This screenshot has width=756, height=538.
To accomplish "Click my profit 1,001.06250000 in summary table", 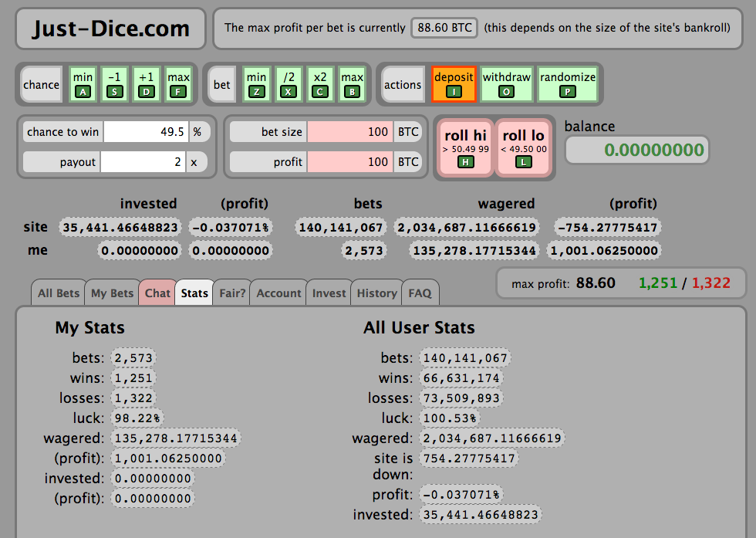I will pyautogui.click(x=604, y=250).
